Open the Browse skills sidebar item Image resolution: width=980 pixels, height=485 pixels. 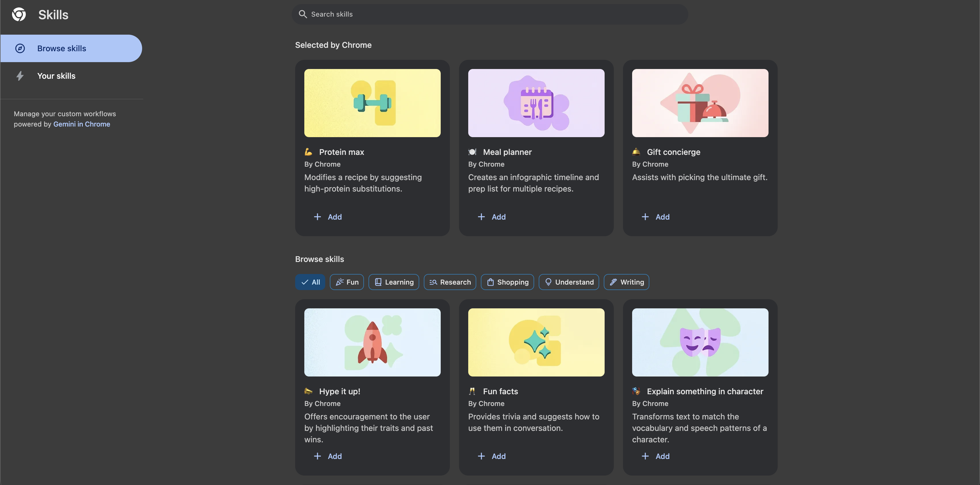click(71, 48)
